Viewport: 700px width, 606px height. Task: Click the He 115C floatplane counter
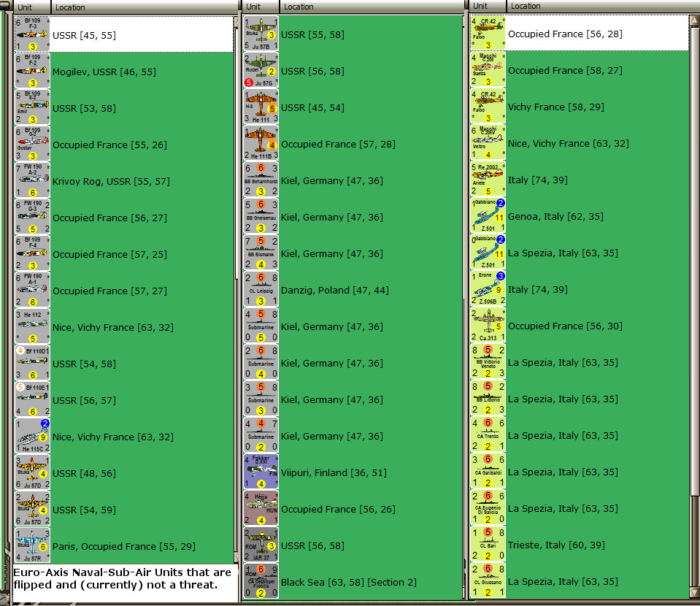(x=32, y=436)
